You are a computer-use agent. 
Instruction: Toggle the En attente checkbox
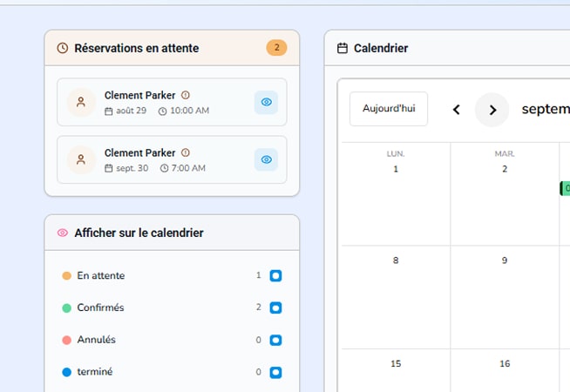pyautogui.click(x=275, y=276)
